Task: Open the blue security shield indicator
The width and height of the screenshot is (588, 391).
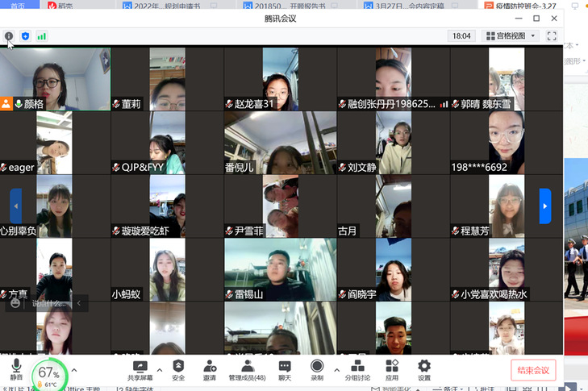Action: tap(25, 36)
